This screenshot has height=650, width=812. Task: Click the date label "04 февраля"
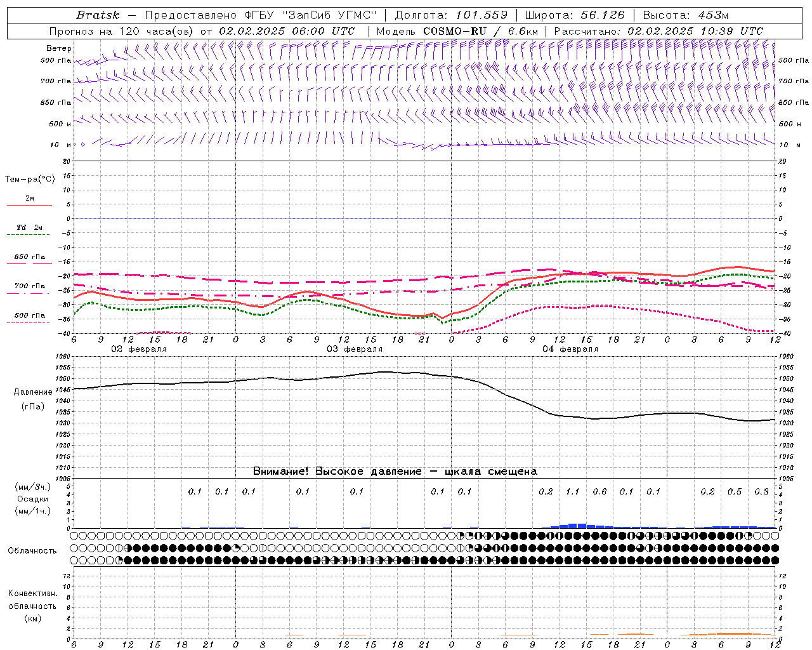click(x=570, y=349)
